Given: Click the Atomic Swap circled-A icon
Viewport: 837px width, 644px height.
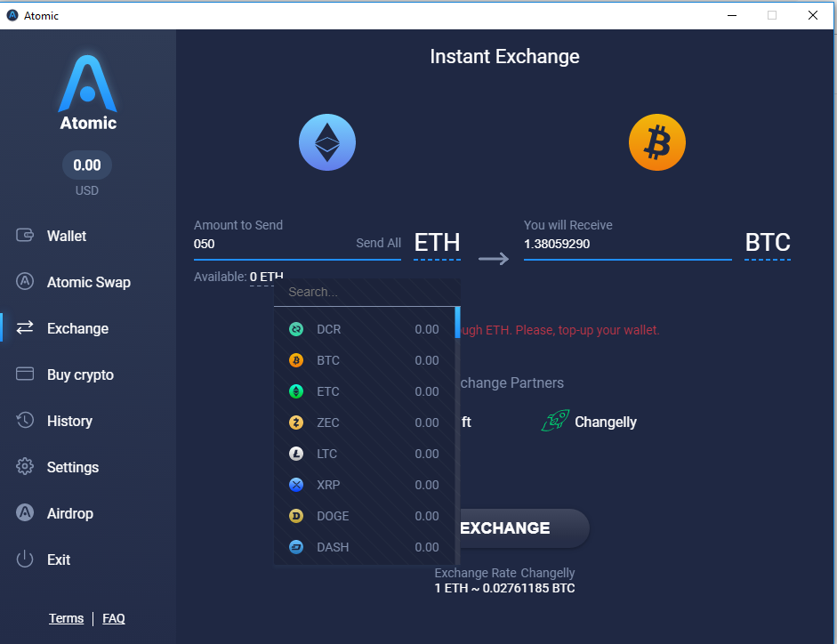Looking at the screenshot, I should pos(25,281).
